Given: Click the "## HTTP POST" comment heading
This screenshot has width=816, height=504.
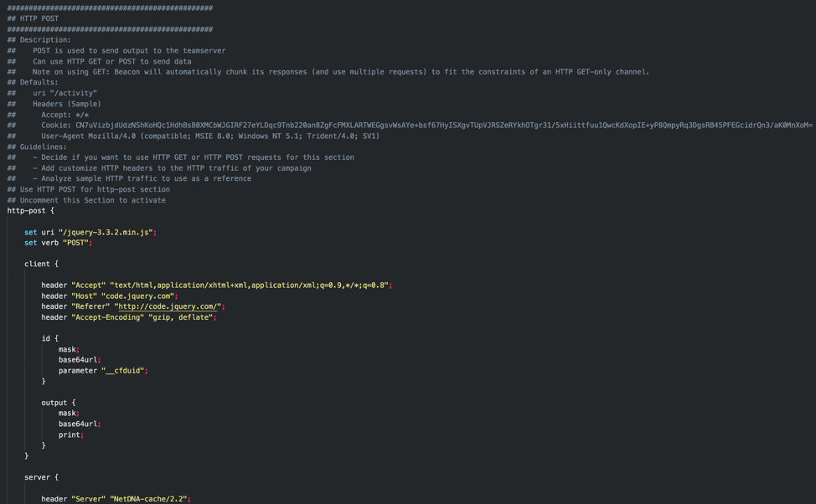Looking at the screenshot, I should 34,18.
